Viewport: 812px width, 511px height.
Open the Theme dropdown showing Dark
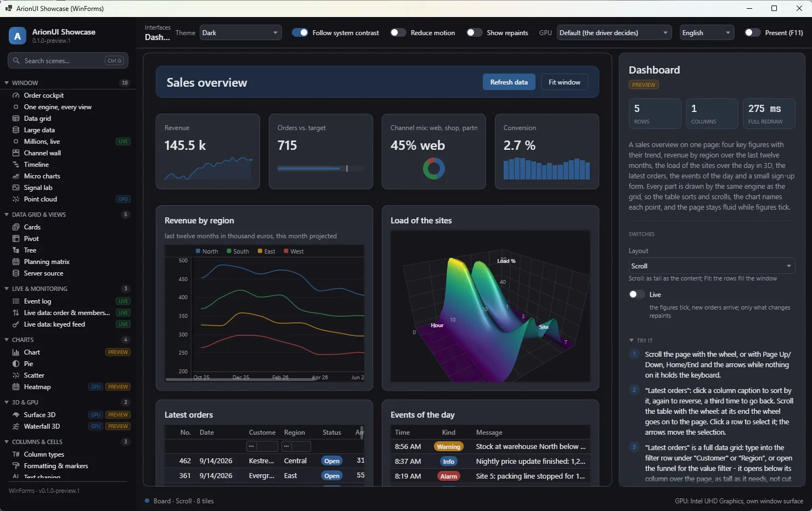click(x=241, y=33)
